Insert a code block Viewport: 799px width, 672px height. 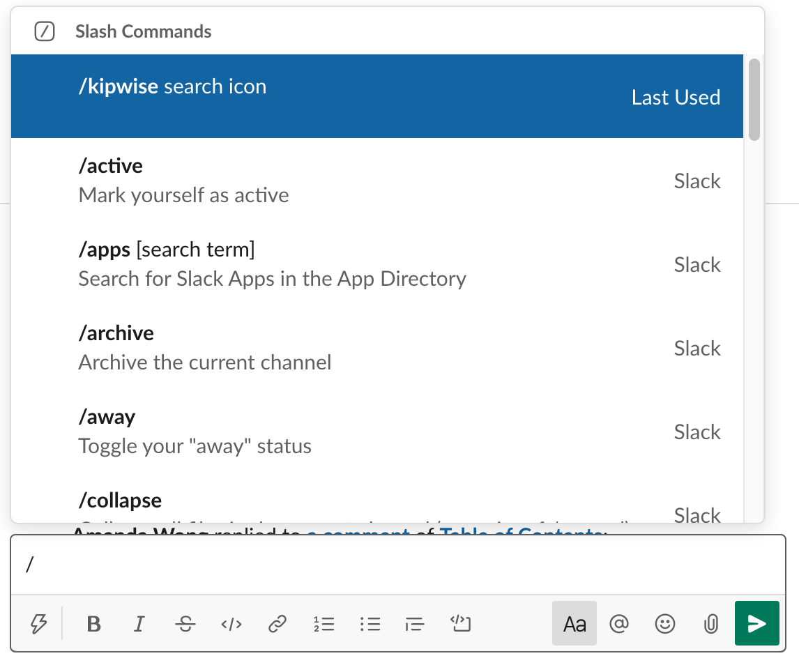[461, 624]
